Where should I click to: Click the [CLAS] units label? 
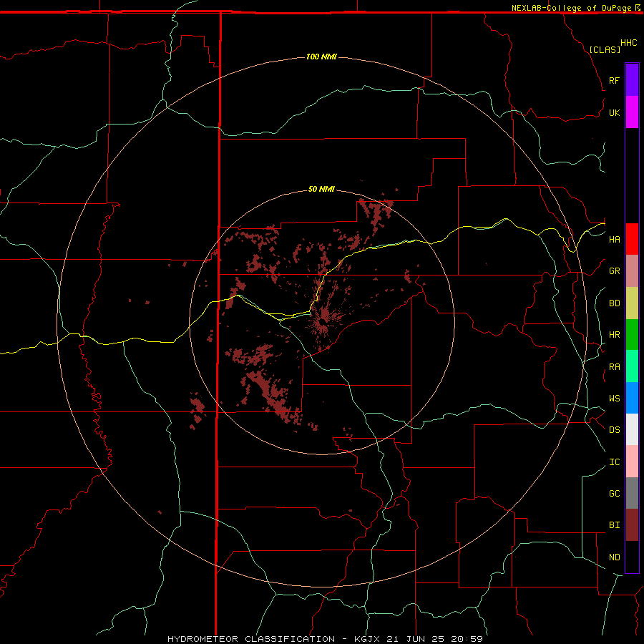(605, 49)
